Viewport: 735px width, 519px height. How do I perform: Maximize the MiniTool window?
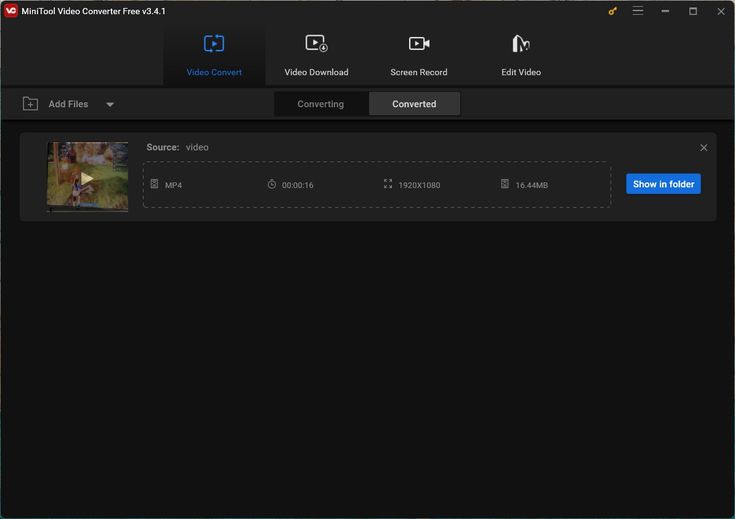[693, 11]
